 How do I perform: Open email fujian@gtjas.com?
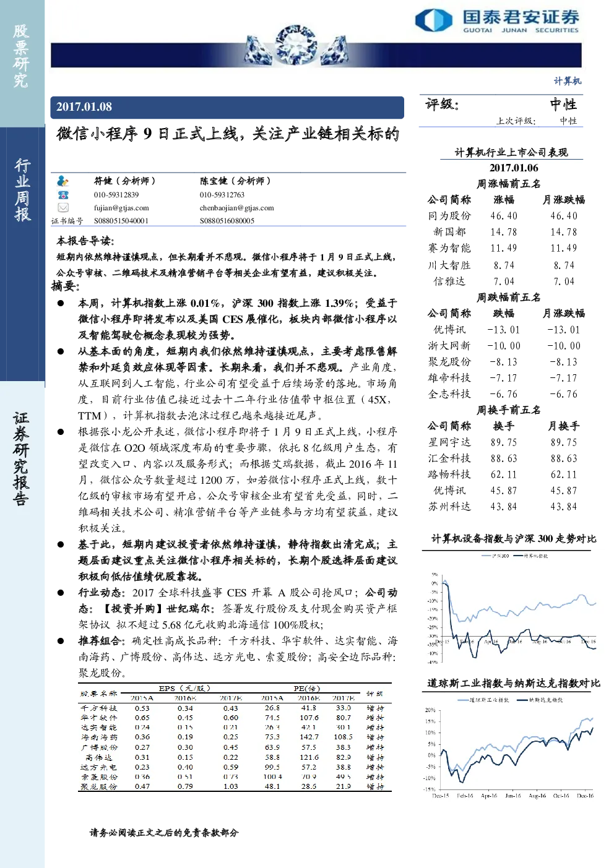coord(121,208)
